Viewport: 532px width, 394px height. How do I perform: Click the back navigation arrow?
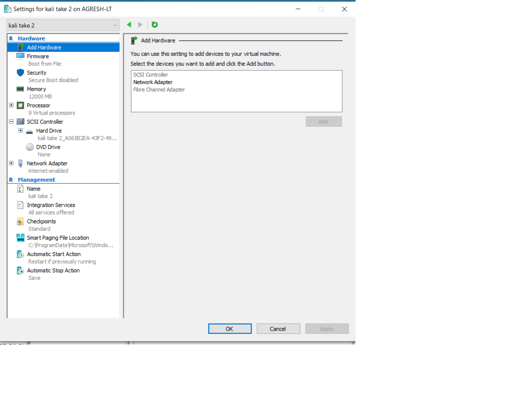129,25
